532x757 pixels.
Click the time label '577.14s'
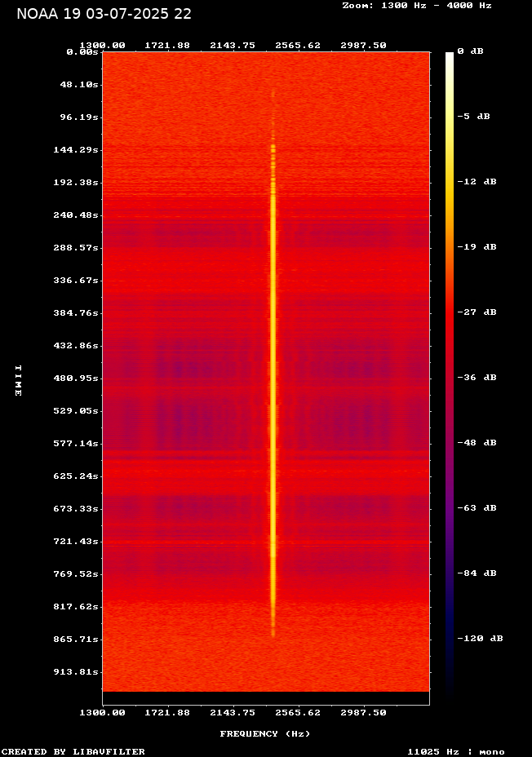click(76, 443)
